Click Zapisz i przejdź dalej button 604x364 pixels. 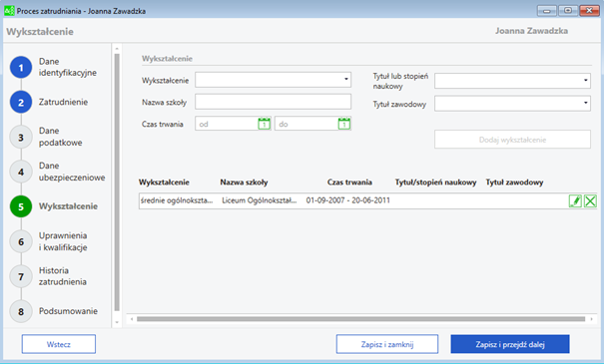(510, 344)
